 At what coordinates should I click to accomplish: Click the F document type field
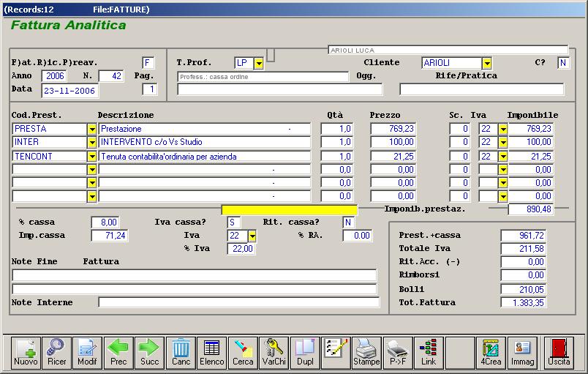148,63
